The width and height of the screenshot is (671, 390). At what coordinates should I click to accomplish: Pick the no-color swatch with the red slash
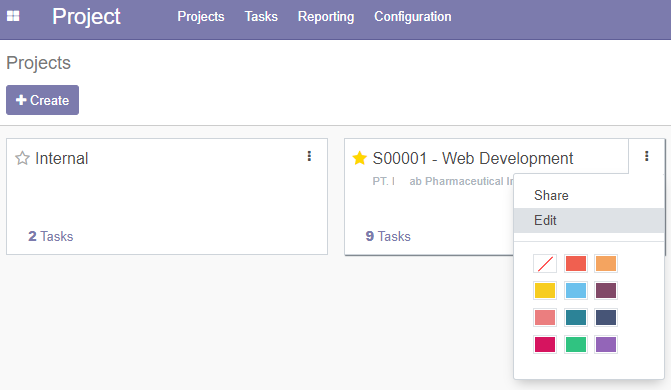(x=545, y=264)
